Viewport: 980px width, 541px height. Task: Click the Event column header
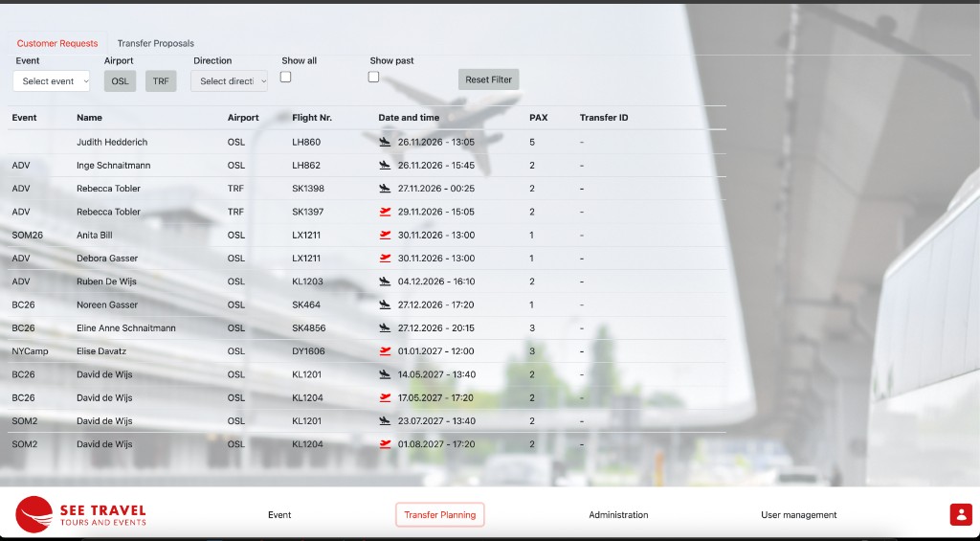point(24,118)
